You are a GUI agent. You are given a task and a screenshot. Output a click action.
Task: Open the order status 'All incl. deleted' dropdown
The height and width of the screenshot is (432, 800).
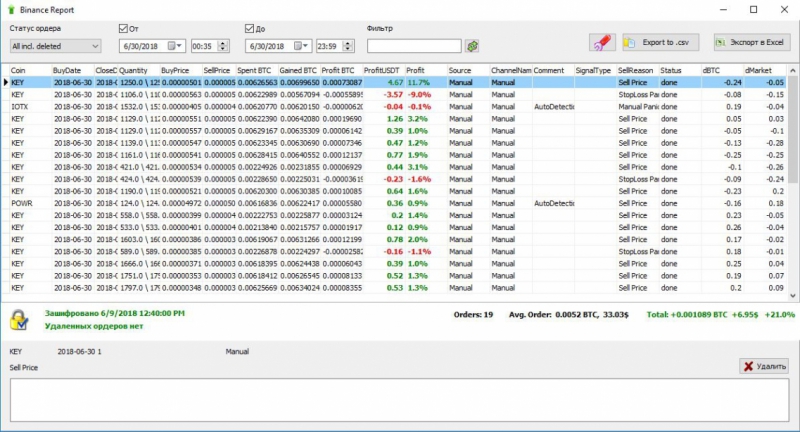click(x=55, y=46)
